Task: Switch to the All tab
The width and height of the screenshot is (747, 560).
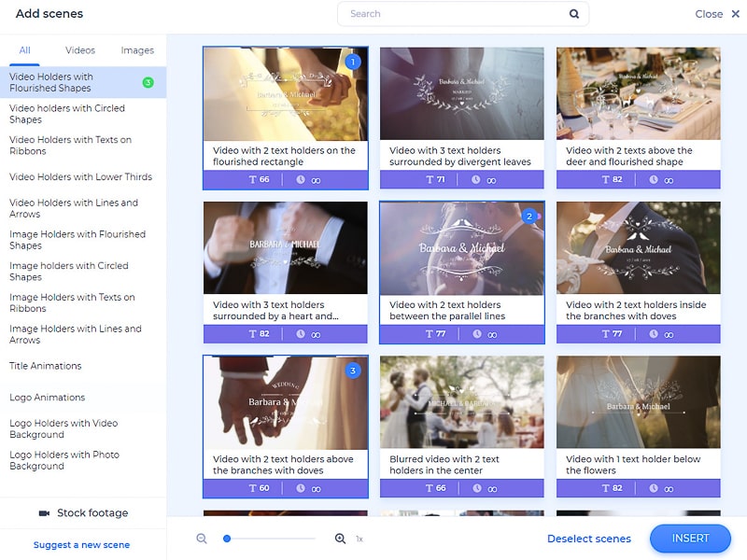Action: tap(25, 50)
